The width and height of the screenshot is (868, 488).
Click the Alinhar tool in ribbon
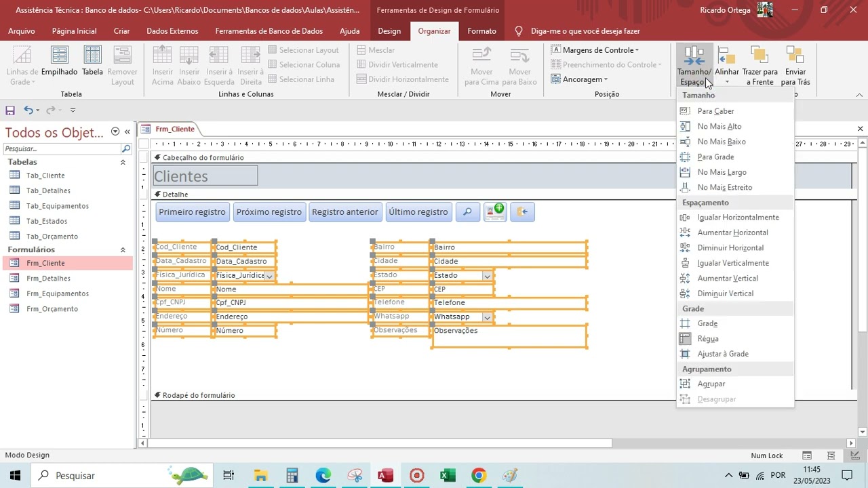727,66
